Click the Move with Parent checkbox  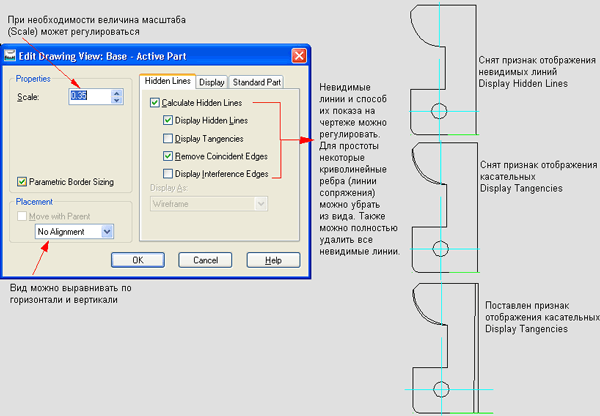click(x=24, y=216)
